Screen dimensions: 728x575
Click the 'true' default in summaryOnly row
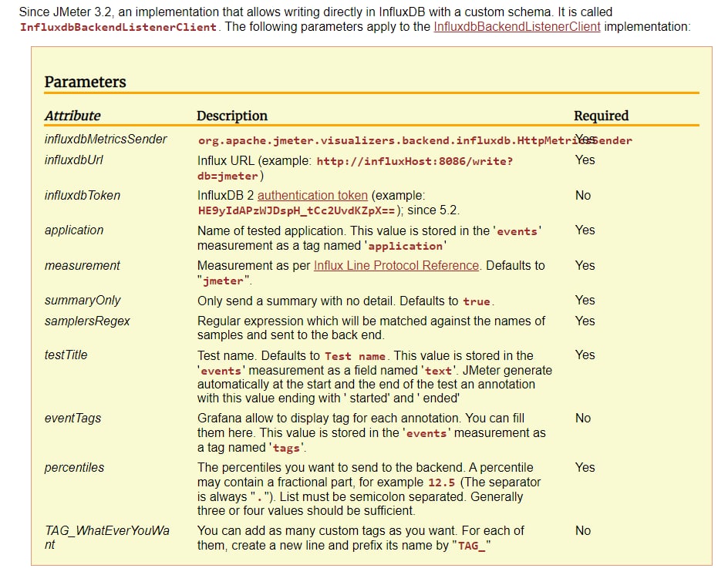click(x=477, y=301)
